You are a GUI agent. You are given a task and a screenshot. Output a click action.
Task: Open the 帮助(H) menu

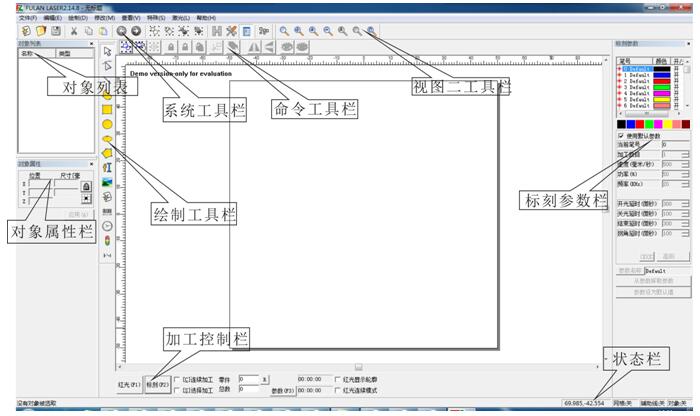pyautogui.click(x=205, y=18)
